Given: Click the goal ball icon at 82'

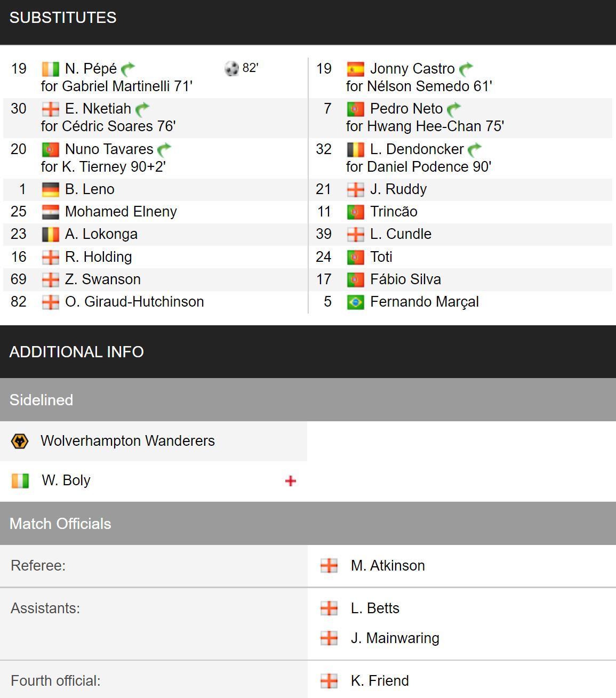Looking at the screenshot, I should [x=231, y=68].
